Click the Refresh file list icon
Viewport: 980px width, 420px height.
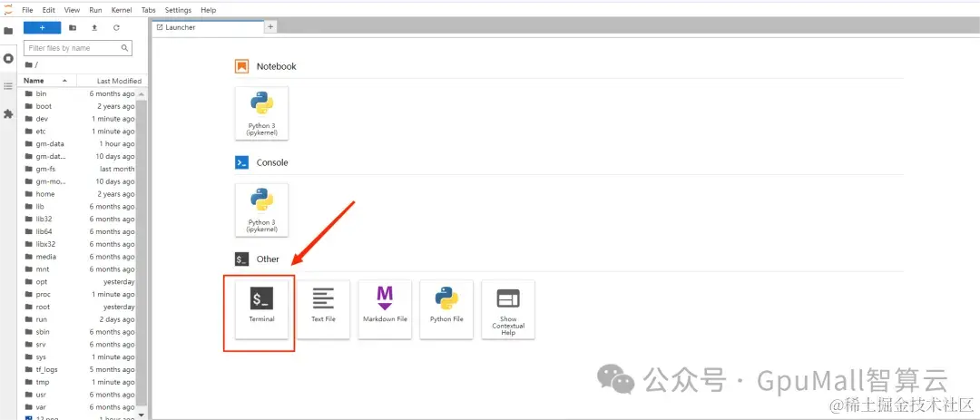(x=116, y=27)
